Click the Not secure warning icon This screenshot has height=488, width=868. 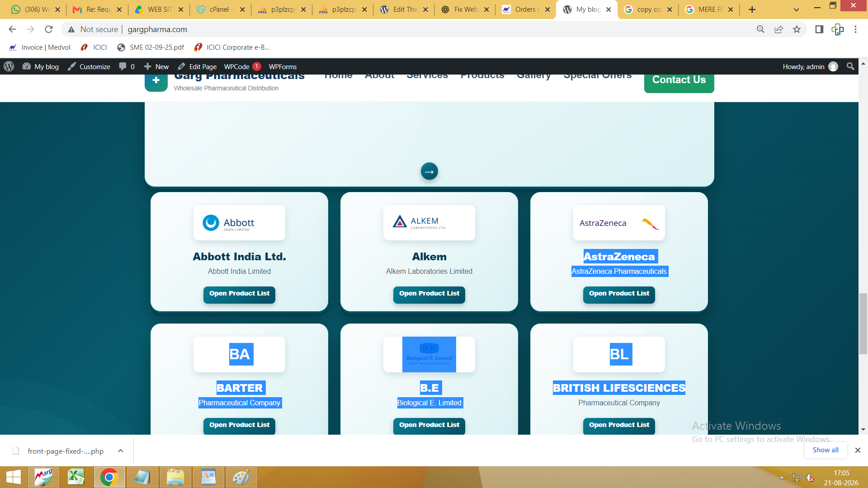[x=71, y=29]
